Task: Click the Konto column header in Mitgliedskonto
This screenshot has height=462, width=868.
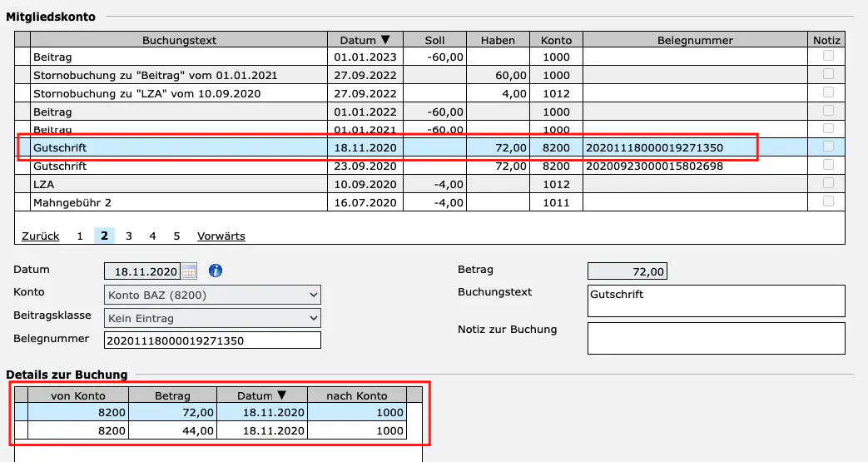Action: (x=556, y=40)
